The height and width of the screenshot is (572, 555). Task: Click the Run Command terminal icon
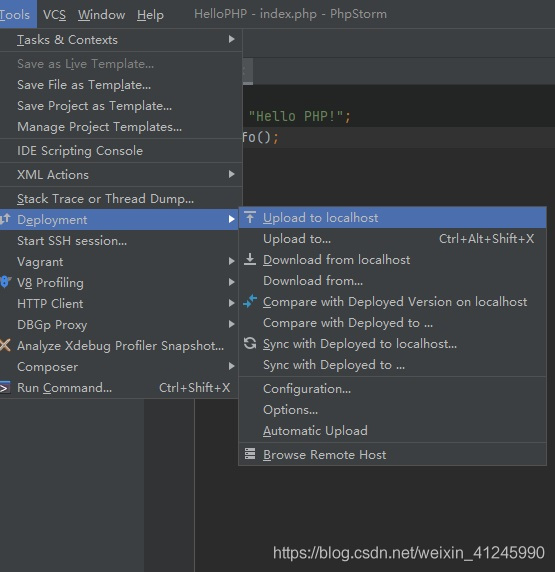(5, 387)
